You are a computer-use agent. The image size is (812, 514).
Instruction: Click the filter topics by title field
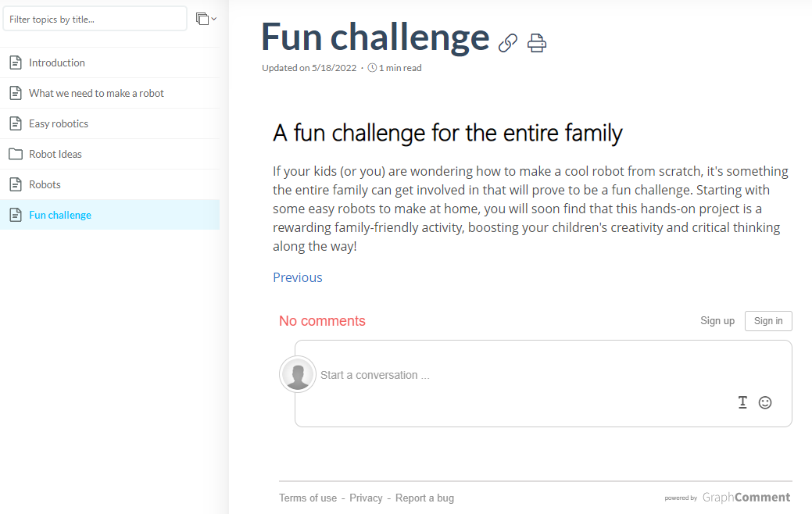tap(94, 19)
